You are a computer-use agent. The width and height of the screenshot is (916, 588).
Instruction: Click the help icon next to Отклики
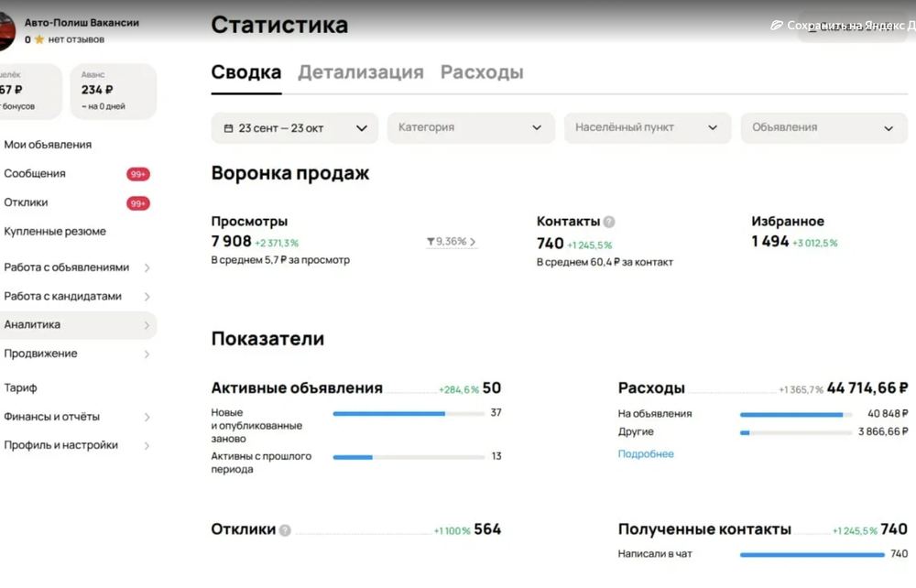(x=285, y=530)
